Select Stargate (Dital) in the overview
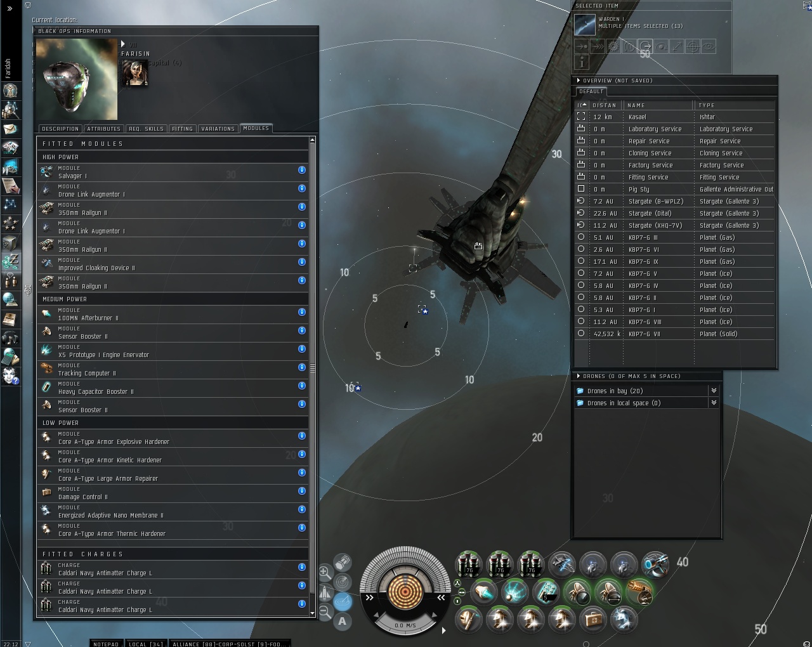This screenshot has height=647, width=812. point(675,213)
